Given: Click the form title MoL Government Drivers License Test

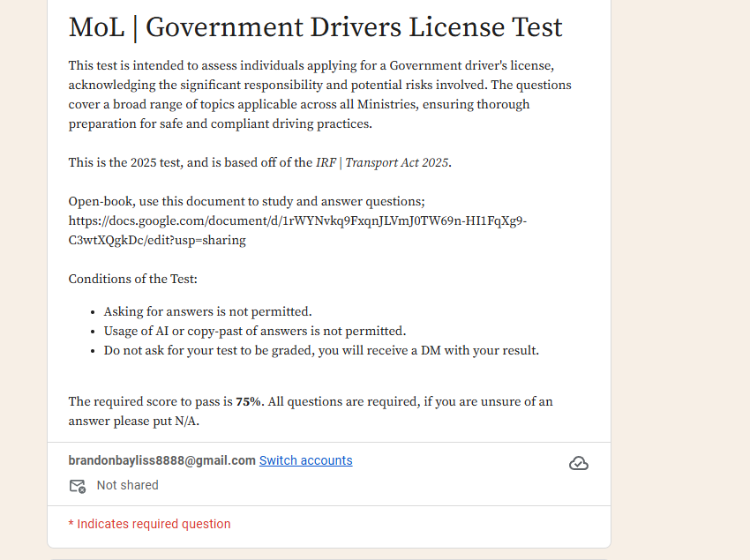Looking at the screenshot, I should (x=315, y=27).
